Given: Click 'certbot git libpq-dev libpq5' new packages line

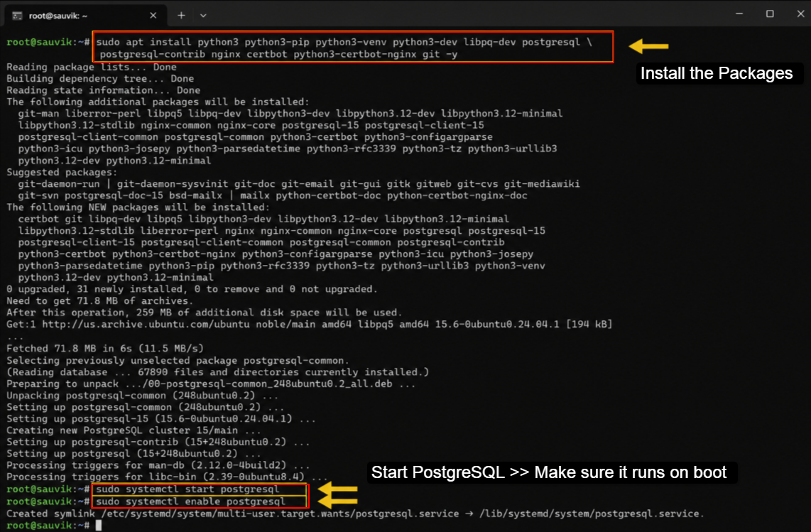Looking at the screenshot, I should point(263,219).
